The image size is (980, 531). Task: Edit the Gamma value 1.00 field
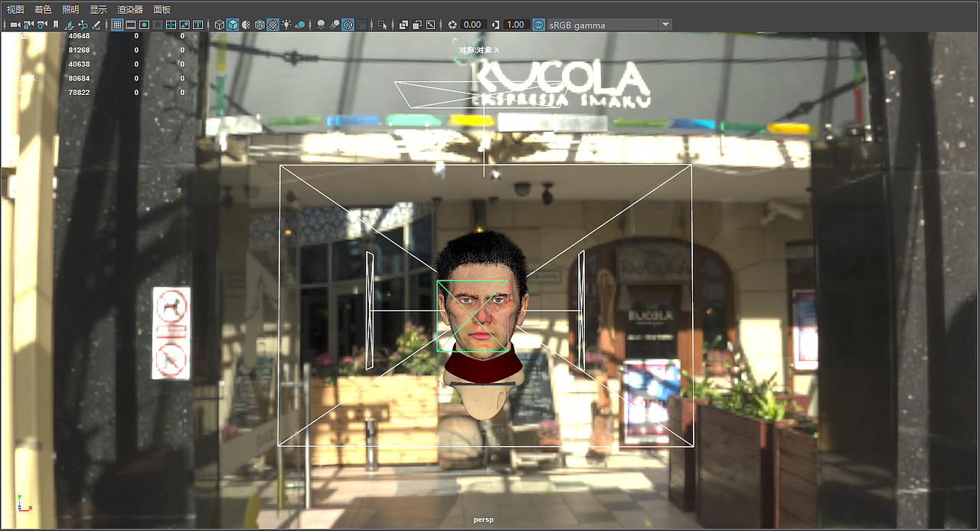point(515,25)
